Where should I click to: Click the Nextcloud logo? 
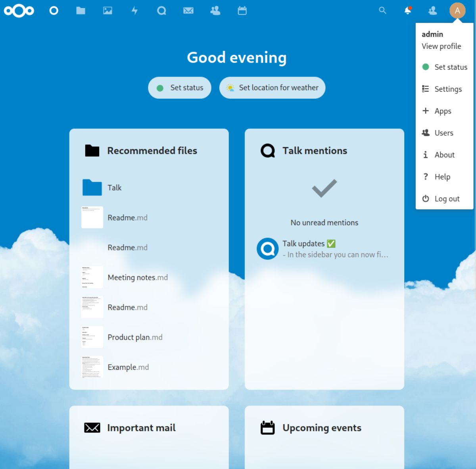(19, 11)
